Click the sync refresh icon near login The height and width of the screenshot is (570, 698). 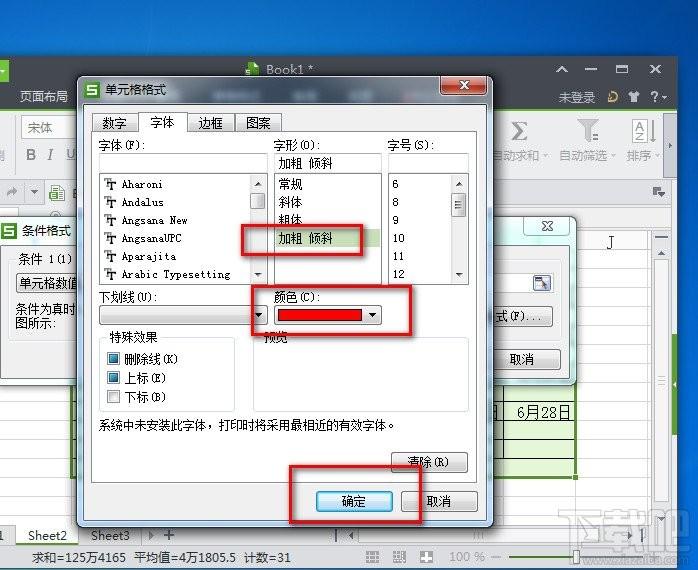(613, 96)
